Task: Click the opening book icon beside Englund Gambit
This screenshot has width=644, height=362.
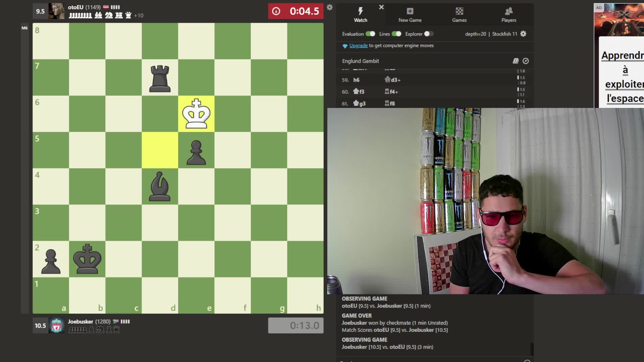Action: [x=515, y=61]
